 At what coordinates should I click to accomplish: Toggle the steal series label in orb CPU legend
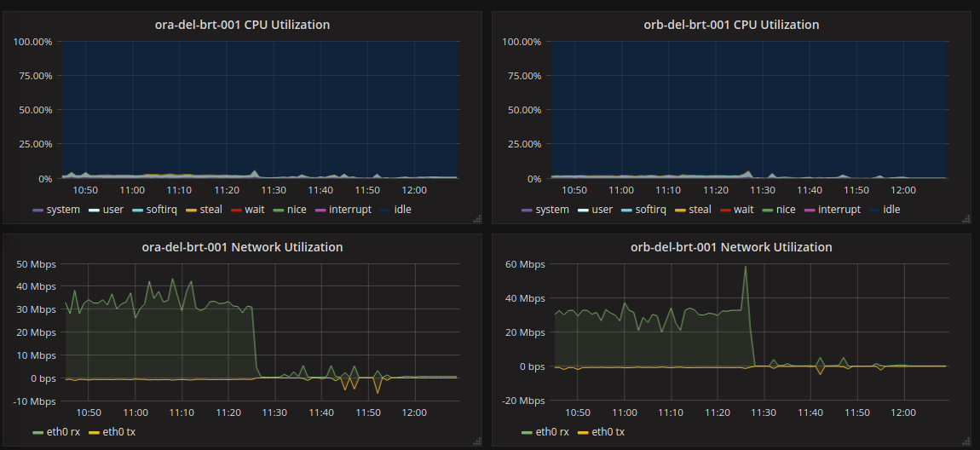pos(700,210)
